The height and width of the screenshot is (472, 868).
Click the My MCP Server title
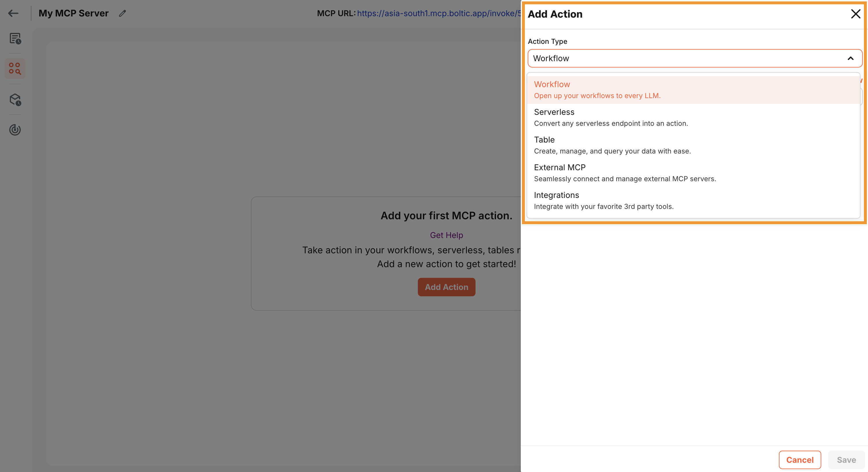[74, 13]
